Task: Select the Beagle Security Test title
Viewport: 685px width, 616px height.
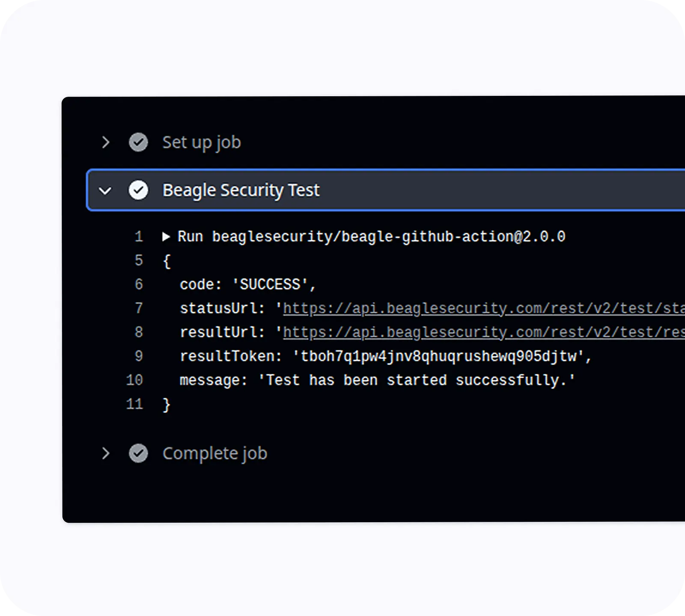Action: (241, 191)
